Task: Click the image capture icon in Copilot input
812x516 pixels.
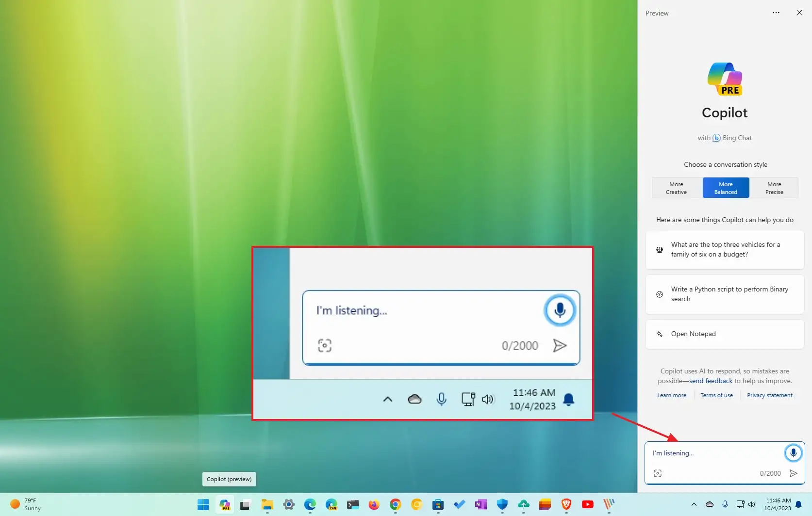Action: tap(658, 473)
